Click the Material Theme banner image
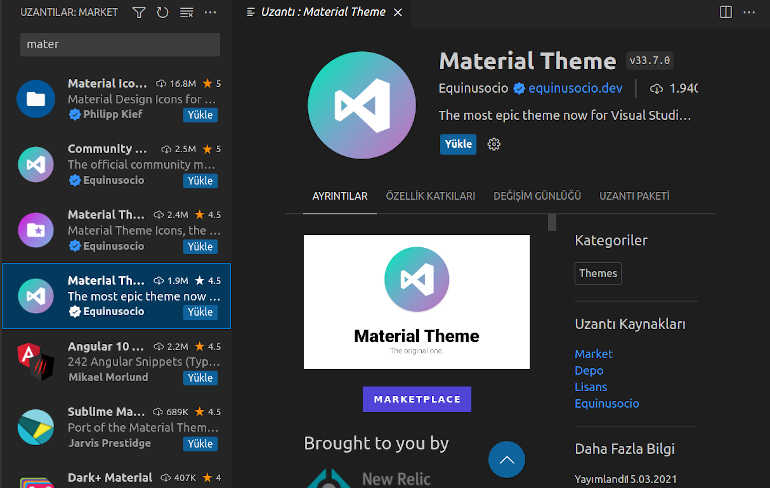 point(417,302)
